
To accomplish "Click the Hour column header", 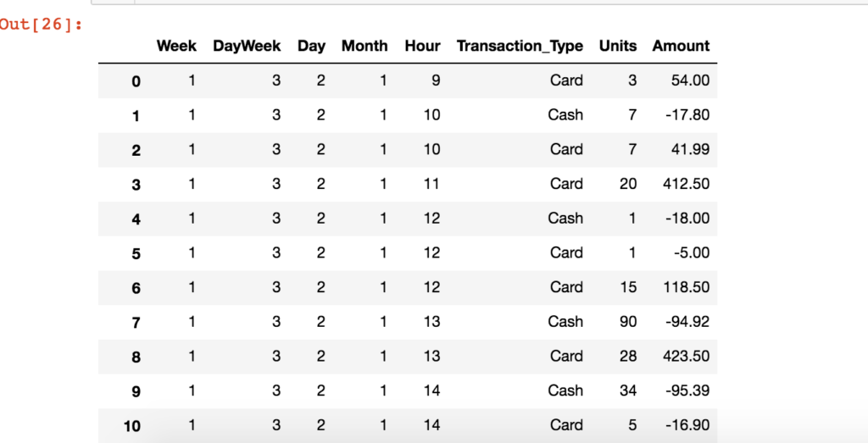I will pos(422,47).
